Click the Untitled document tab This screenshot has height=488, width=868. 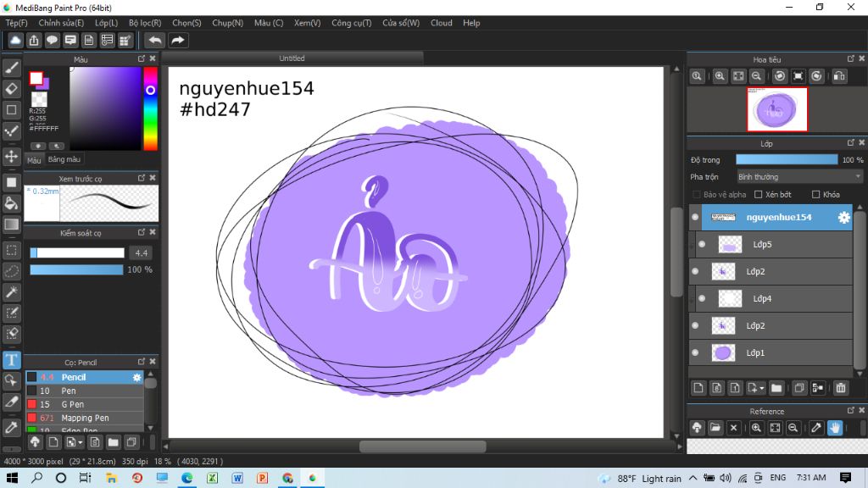pos(292,58)
